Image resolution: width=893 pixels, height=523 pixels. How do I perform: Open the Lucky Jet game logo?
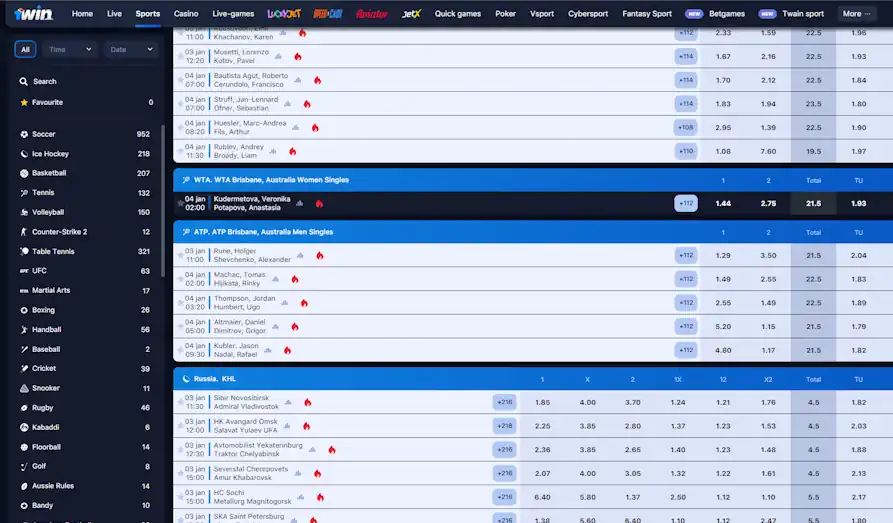pyautogui.click(x=284, y=14)
